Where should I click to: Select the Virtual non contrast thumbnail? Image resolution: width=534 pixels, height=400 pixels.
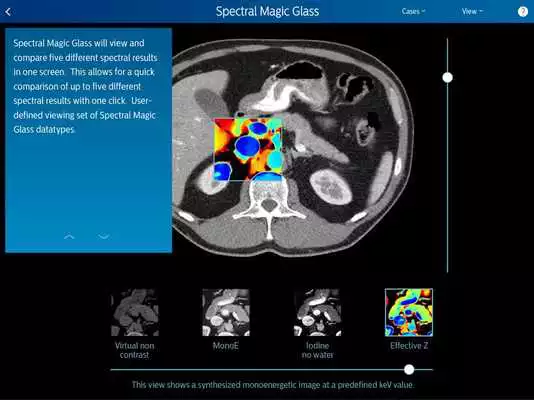[135, 313]
